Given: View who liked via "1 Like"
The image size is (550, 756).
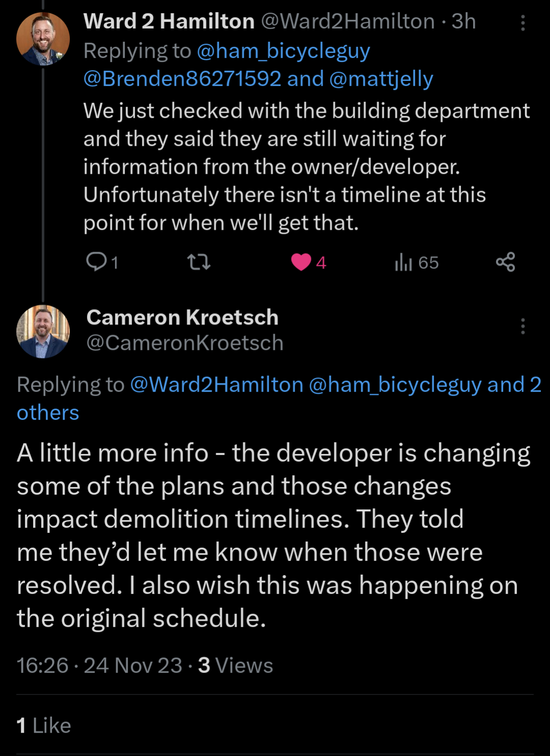Looking at the screenshot, I should coord(44,725).
